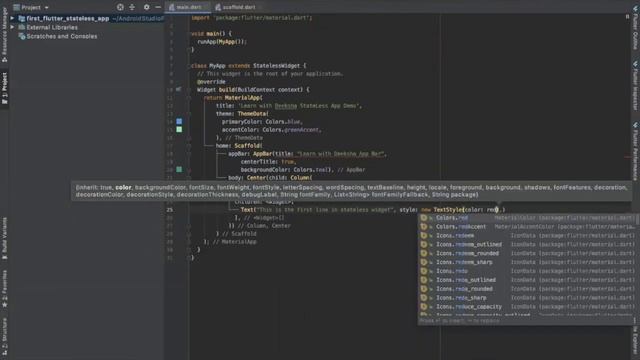Collapse the code fold at return MaterialApp
The width and height of the screenshot is (640, 360).
click(x=189, y=98)
